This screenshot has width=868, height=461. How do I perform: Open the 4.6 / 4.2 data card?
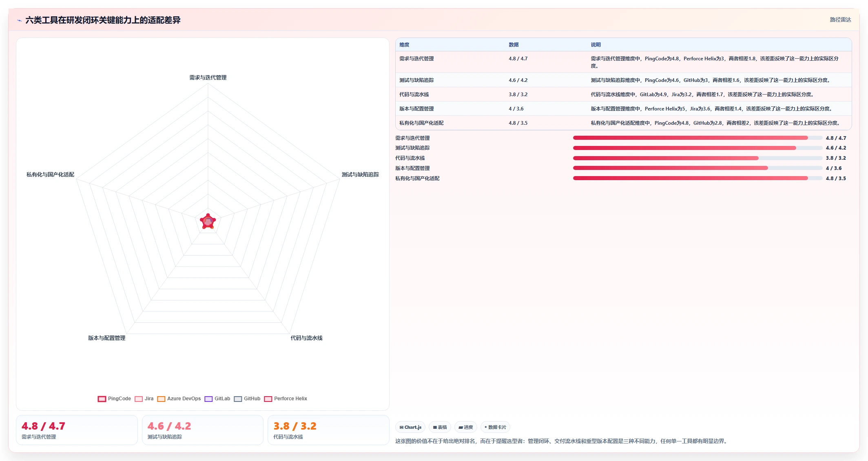click(x=203, y=430)
